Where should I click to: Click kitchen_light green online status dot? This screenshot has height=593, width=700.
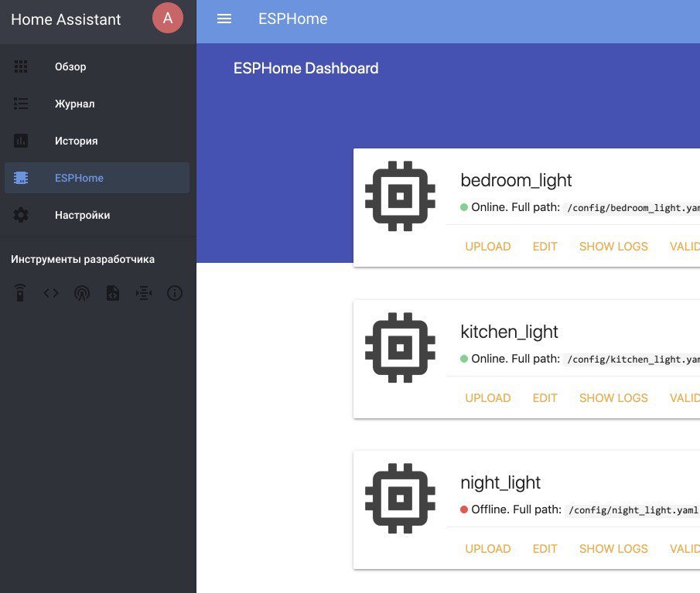point(464,359)
